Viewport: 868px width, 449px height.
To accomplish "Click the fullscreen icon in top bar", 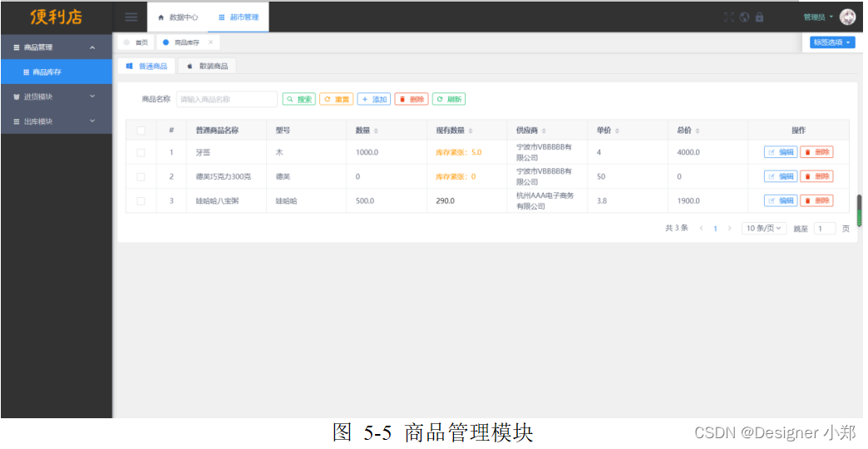I will pos(729,17).
